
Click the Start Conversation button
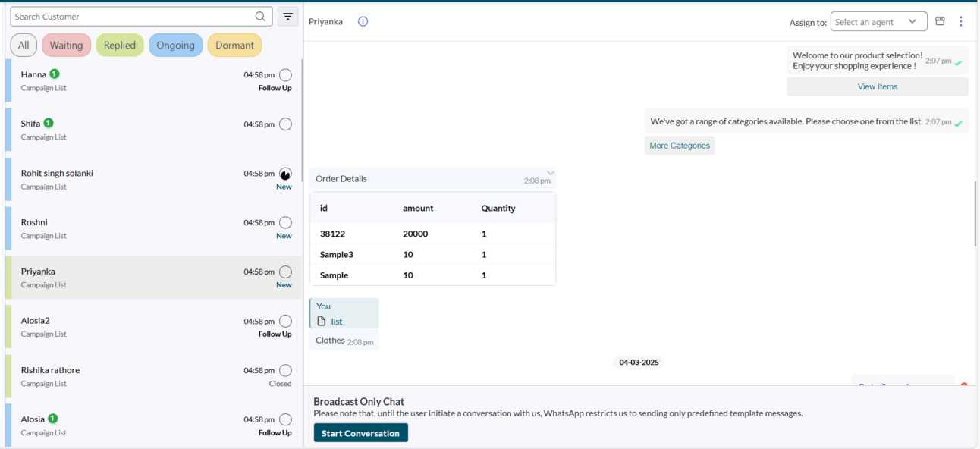361,433
